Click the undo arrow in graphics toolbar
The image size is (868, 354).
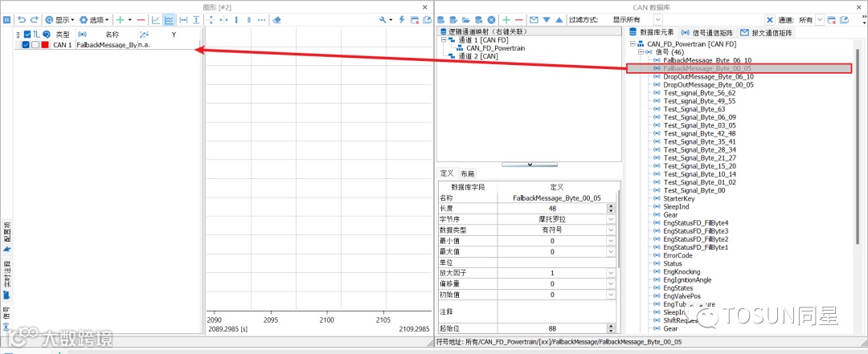click(x=21, y=19)
